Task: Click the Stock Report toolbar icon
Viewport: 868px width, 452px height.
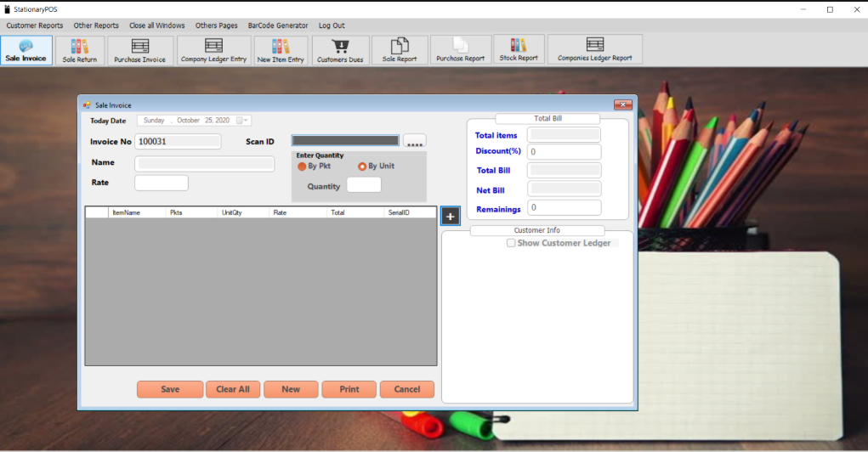Action: point(519,49)
